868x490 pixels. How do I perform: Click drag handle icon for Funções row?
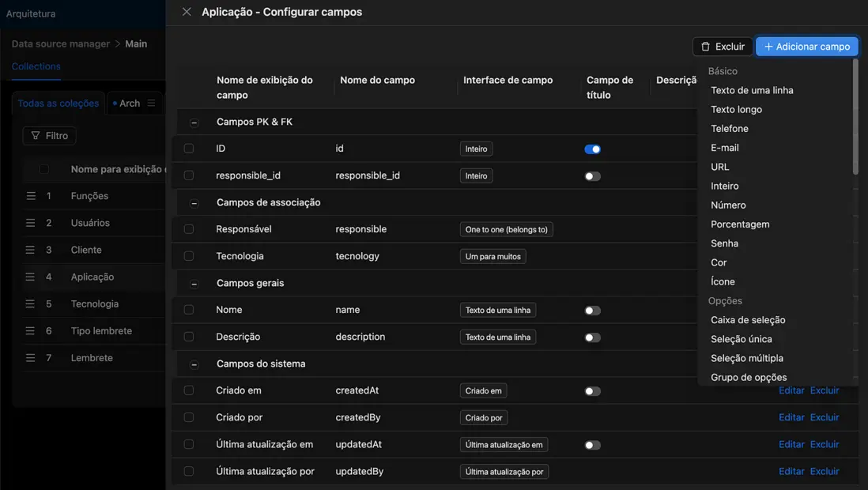pos(30,196)
